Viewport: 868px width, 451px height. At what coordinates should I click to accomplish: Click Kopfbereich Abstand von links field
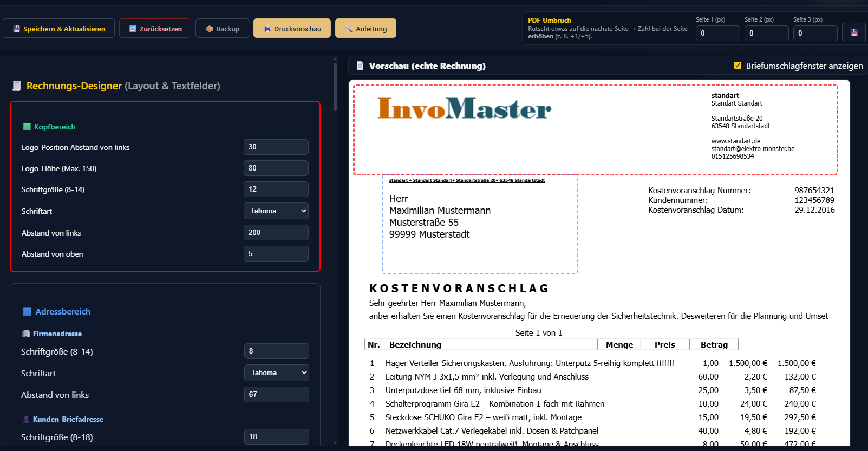pos(276,232)
